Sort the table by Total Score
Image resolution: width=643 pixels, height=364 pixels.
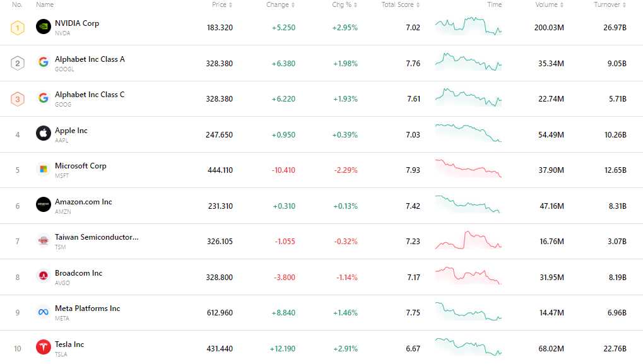(399, 4)
